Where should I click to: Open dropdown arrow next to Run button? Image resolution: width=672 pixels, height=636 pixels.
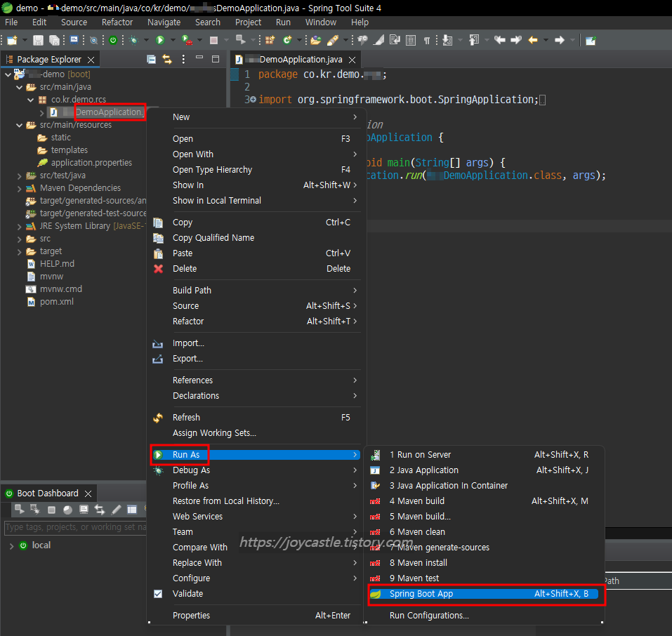pos(173,40)
